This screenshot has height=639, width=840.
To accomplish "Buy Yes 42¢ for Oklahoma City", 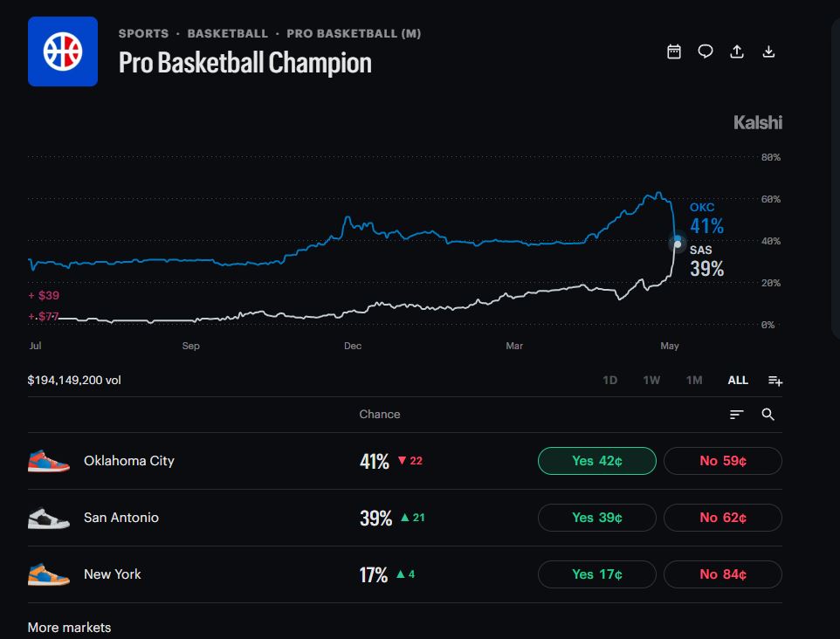I will [596, 461].
